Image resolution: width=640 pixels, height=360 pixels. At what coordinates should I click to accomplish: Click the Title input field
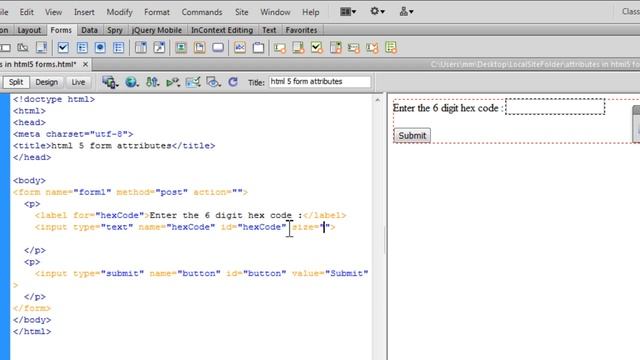pyautogui.click(x=320, y=82)
